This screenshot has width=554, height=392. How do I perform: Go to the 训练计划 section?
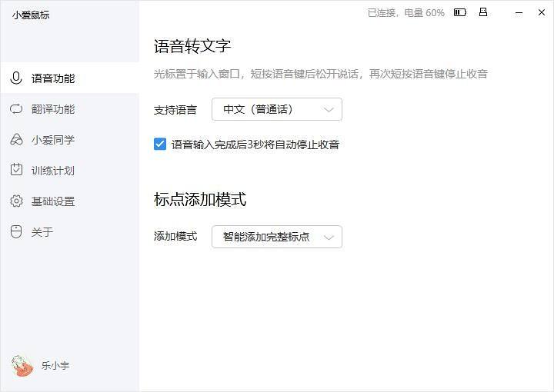click(x=69, y=170)
